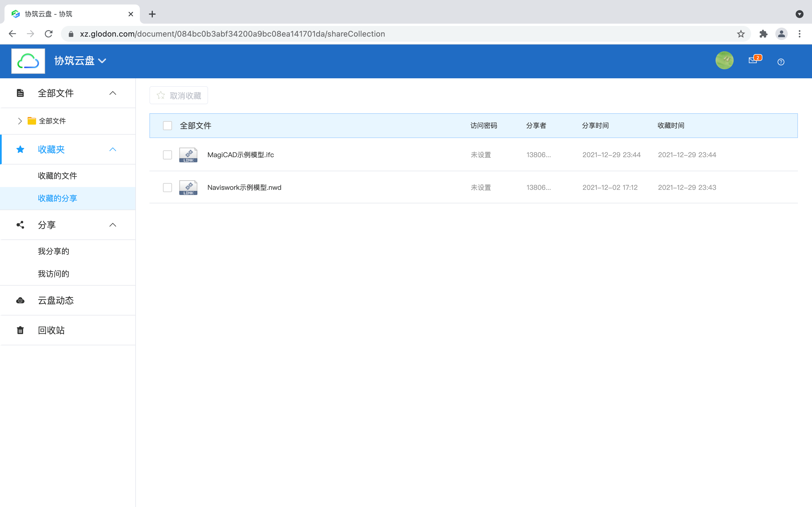Screen dimensions: 812x507
Task: Check the select-all checkbox in header row
Action: click(167, 125)
